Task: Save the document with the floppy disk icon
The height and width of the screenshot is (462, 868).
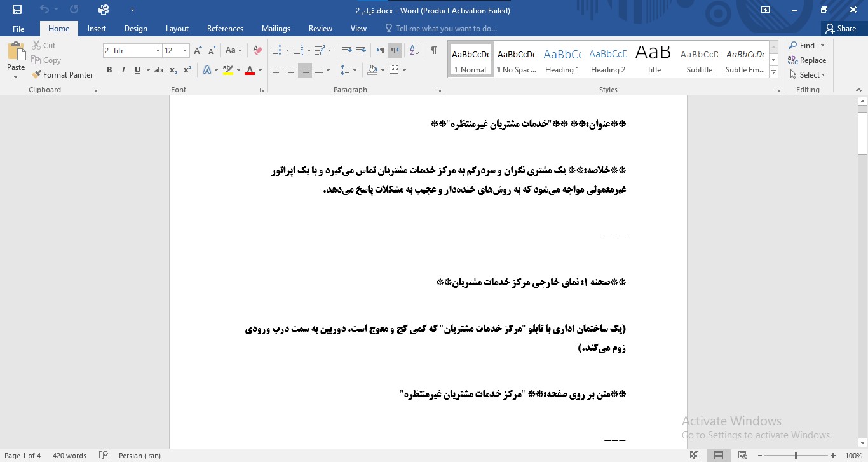Action: coord(17,10)
